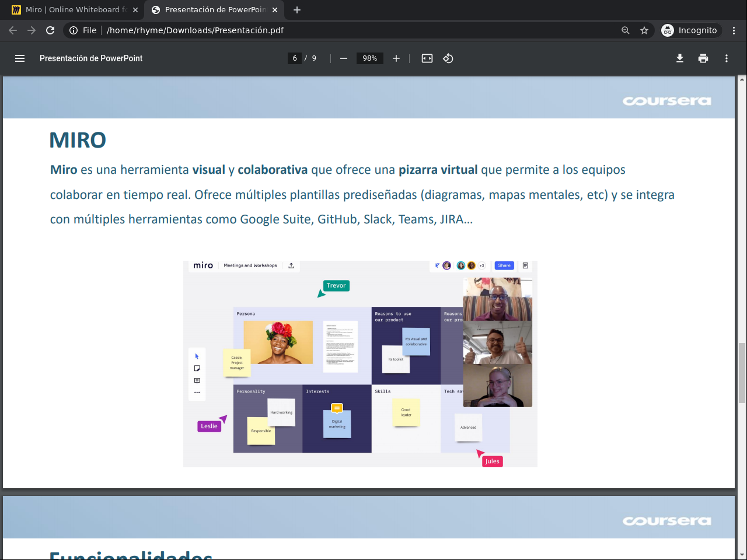Click the address bar file path

point(195,30)
